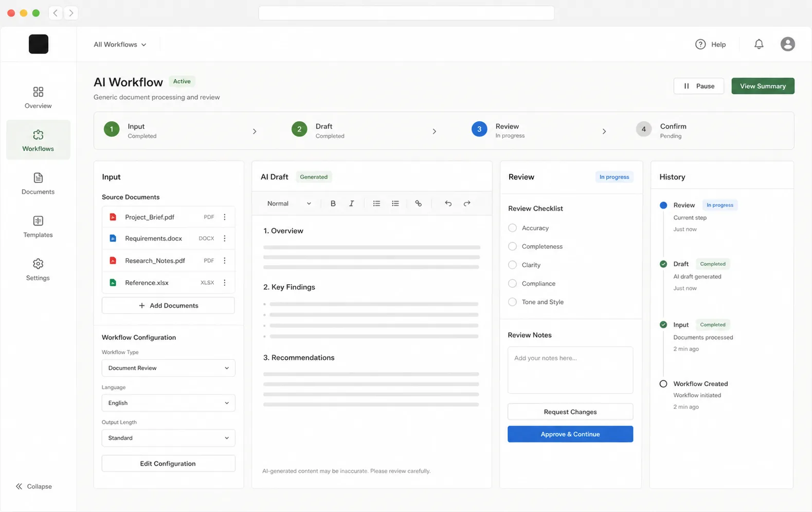This screenshot has width=812, height=512.
Task: Check the Compliance checklist item
Action: coord(512,283)
